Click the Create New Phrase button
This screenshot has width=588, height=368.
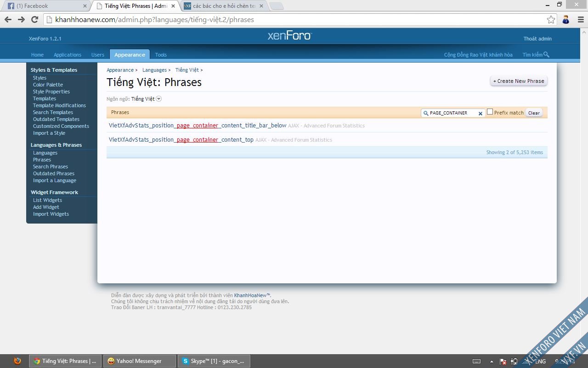518,81
